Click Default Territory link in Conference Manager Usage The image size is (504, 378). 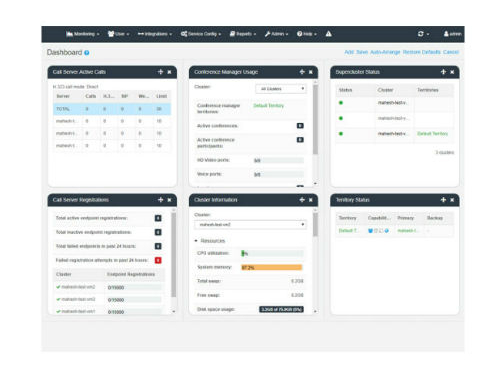(269, 106)
